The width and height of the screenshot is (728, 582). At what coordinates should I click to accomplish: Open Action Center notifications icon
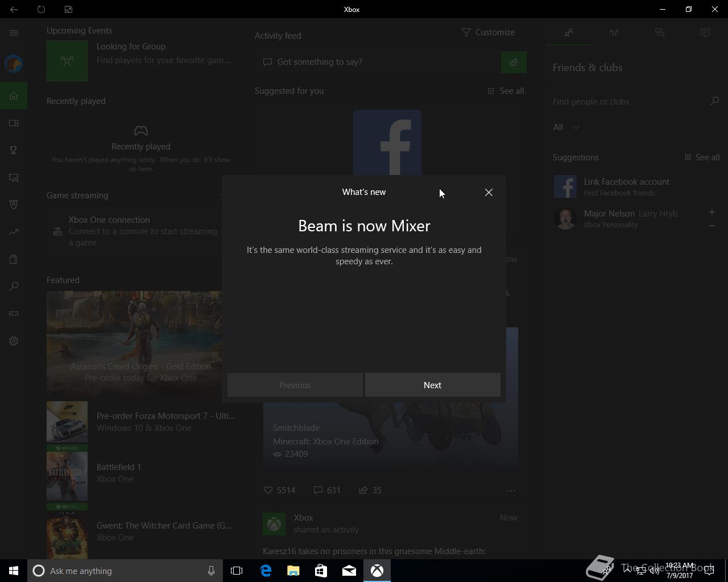click(x=709, y=571)
